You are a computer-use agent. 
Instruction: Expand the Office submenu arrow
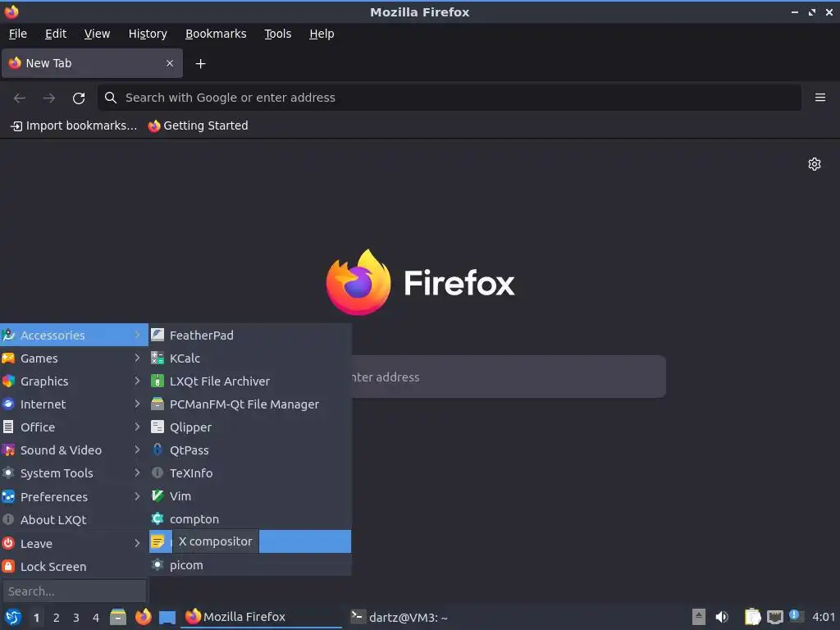tap(137, 427)
